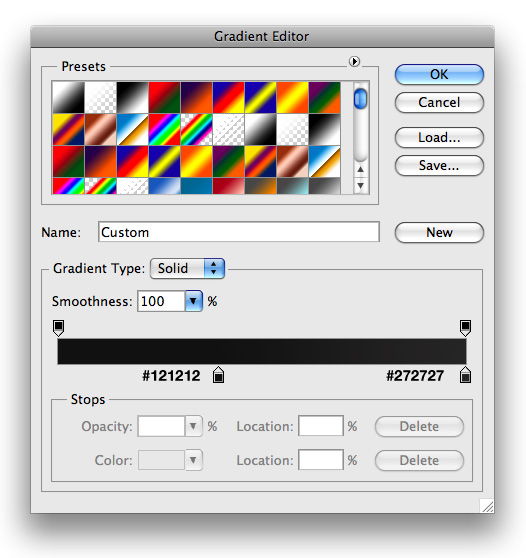The height and width of the screenshot is (558, 526).
Task: Click the Smoothness value field showing 100
Action: [161, 301]
